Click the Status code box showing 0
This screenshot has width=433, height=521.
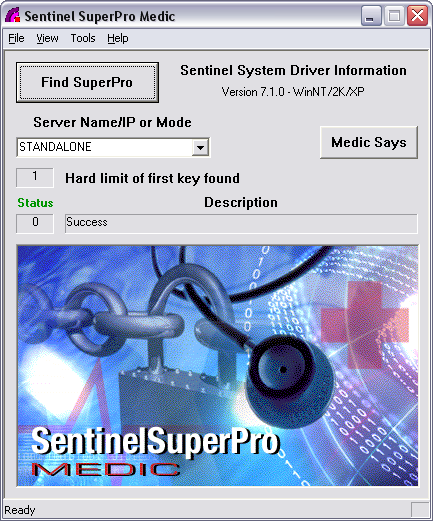[x=35, y=223]
